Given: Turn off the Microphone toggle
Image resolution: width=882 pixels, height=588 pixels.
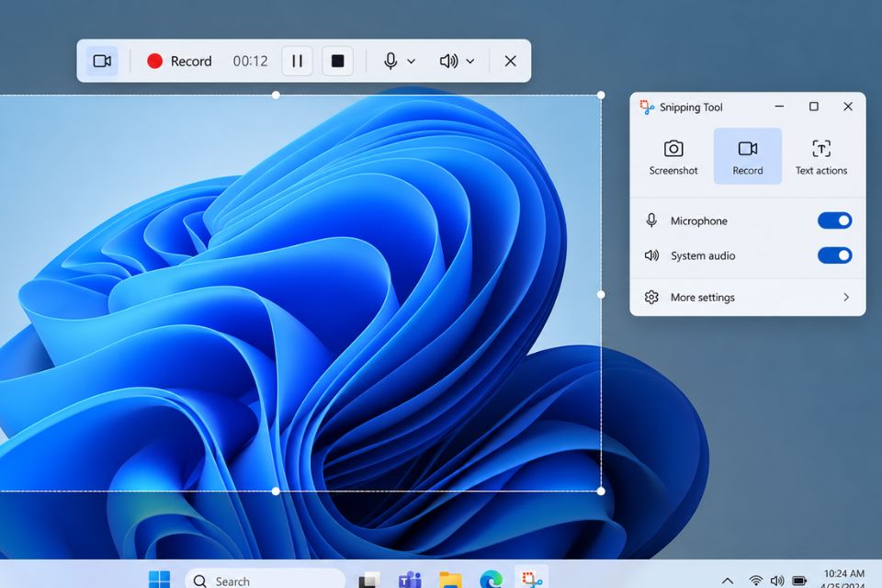Looking at the screenshot, I should point(835,220).
